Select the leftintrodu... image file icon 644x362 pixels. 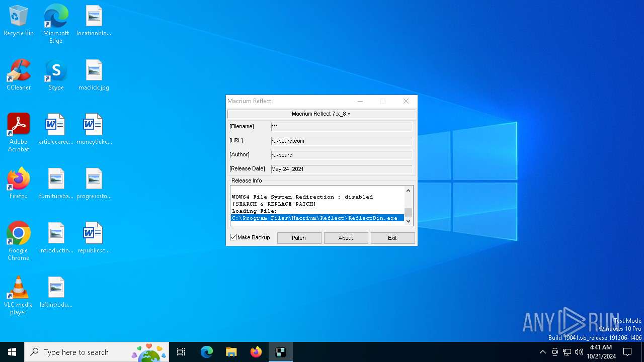point(56,293)
